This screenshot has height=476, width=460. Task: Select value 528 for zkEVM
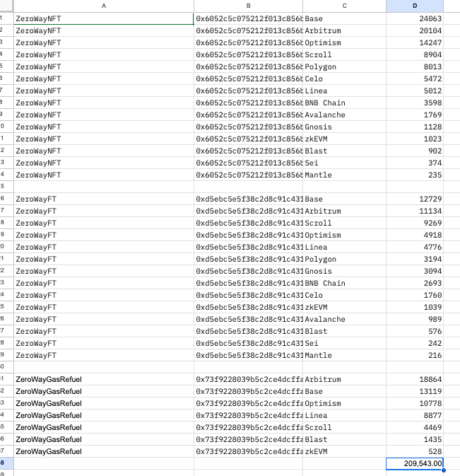(x=415, y=451)
